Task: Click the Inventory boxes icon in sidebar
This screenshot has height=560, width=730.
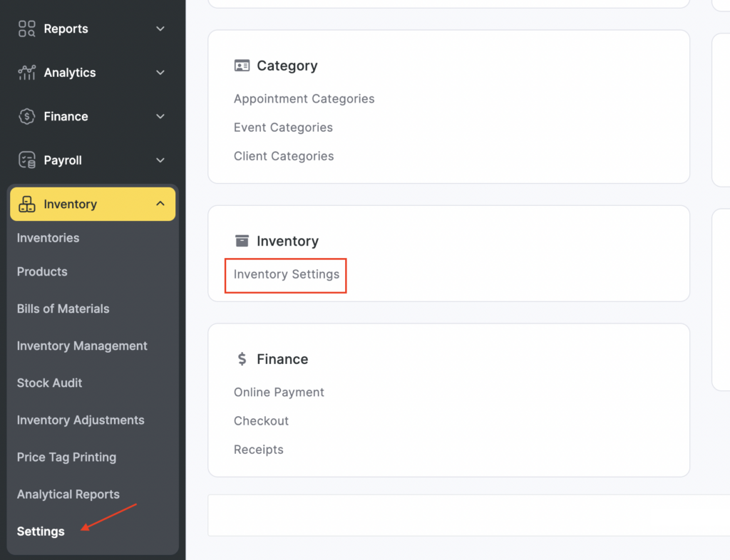Action: click(x=26, y=204)
